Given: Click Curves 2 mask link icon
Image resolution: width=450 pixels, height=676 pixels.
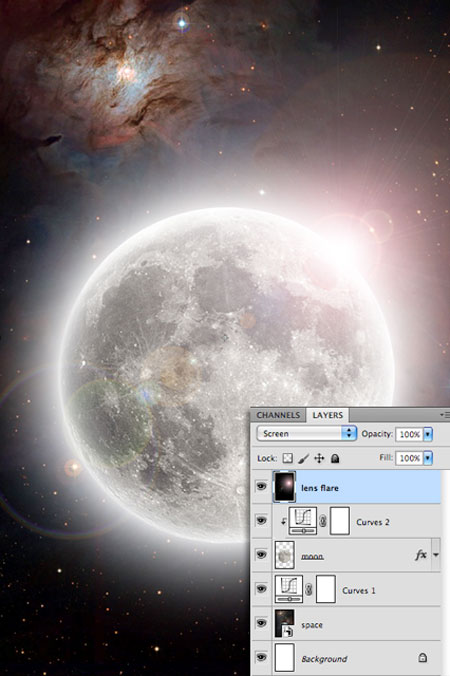Looking at the screenshot, I should (x=323, y=522).
